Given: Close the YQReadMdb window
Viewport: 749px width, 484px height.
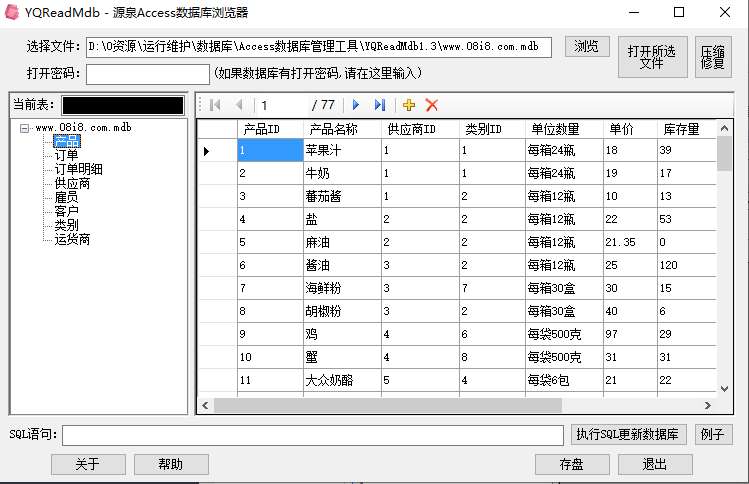Looking at the screenshot, I should point(725,12).
